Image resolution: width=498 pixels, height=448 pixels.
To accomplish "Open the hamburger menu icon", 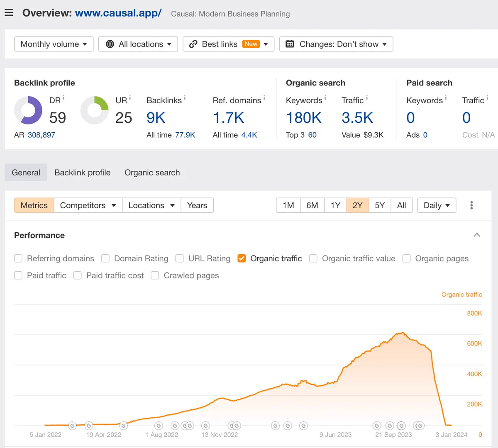I will (9, 13).
